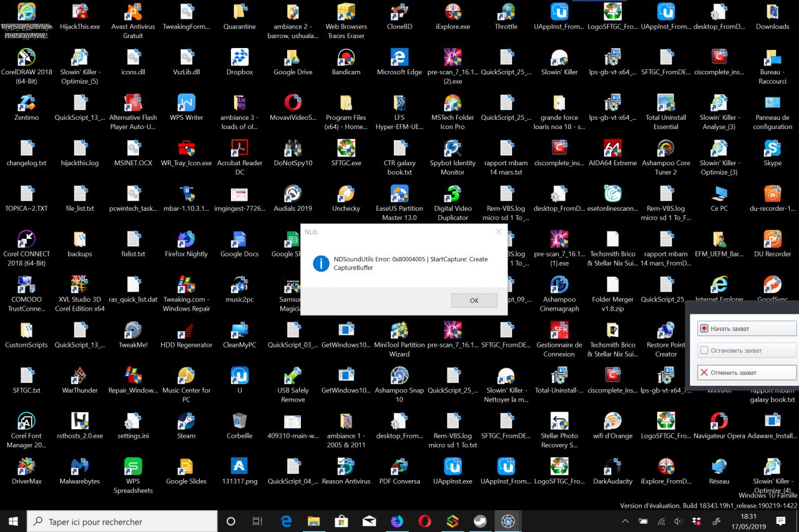Open the notification center icon
The width and height of the screenshot is (799, 532).
(780, 521)
